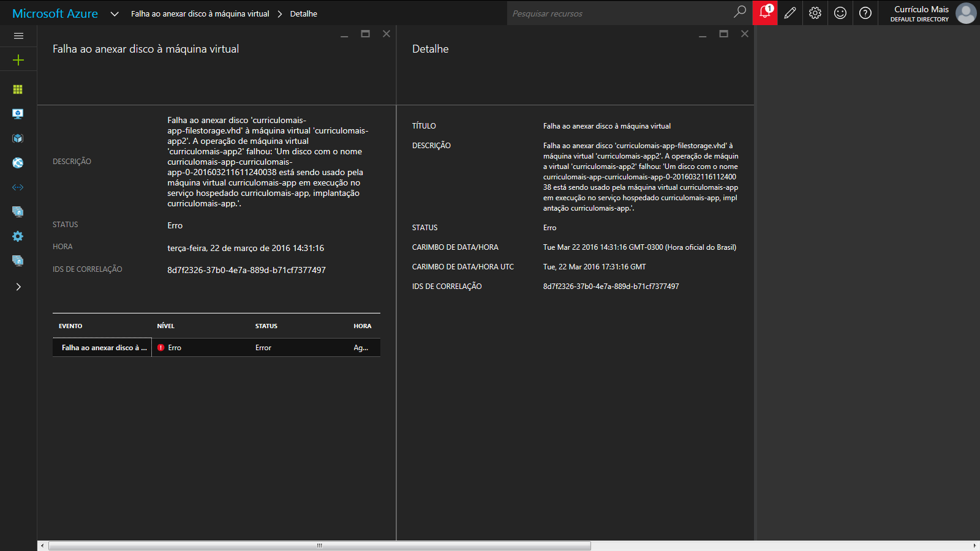Open the Virtual networks arrows icon
980x551 pixels.
click(x=18, y=187)
